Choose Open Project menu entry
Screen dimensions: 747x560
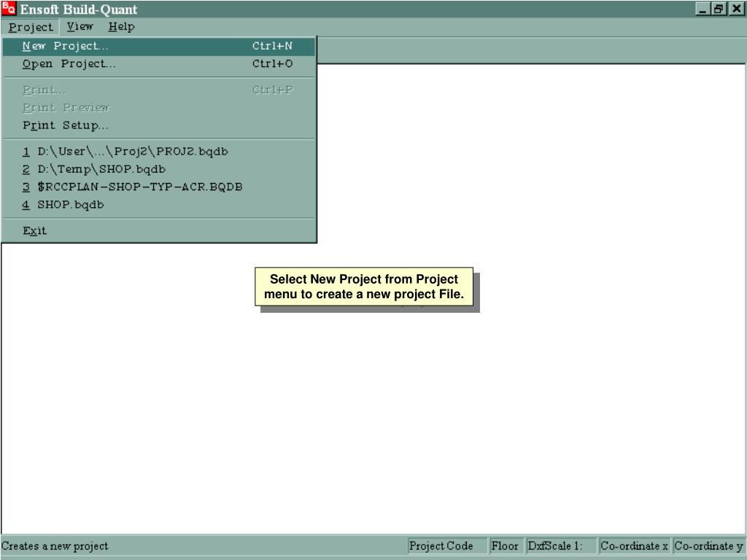[x=158, y=64]
